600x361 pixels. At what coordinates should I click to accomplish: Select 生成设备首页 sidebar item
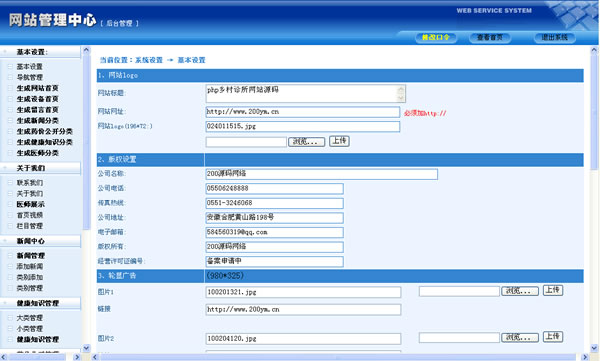37,99
